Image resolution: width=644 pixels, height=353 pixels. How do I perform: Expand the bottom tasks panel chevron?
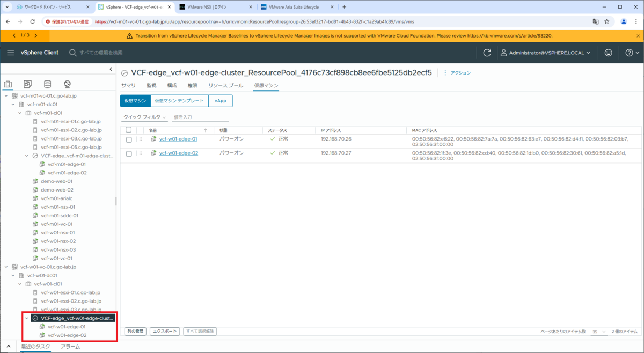[8, 347]
